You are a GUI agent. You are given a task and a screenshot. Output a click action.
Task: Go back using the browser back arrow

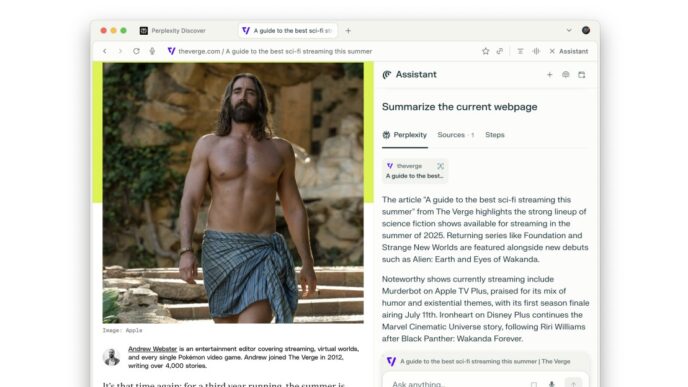tap(104, 51)
